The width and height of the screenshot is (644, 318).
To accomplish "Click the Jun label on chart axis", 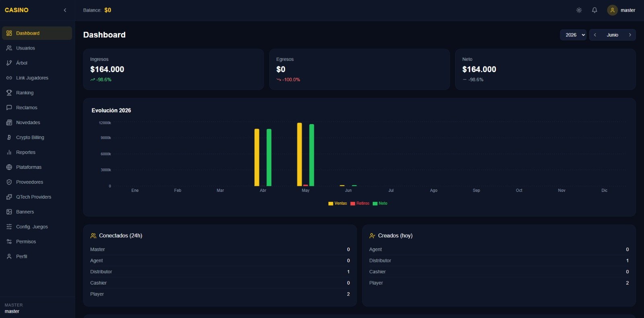I will [x=348, y=190].
